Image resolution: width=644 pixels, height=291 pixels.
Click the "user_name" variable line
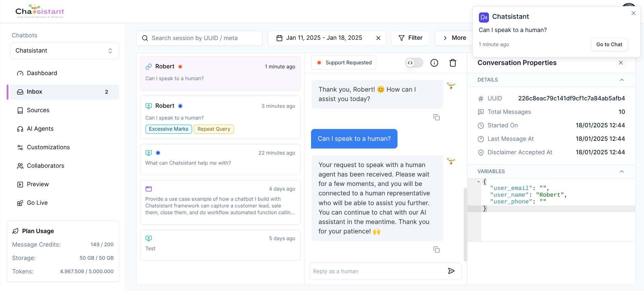click(528, 195)
